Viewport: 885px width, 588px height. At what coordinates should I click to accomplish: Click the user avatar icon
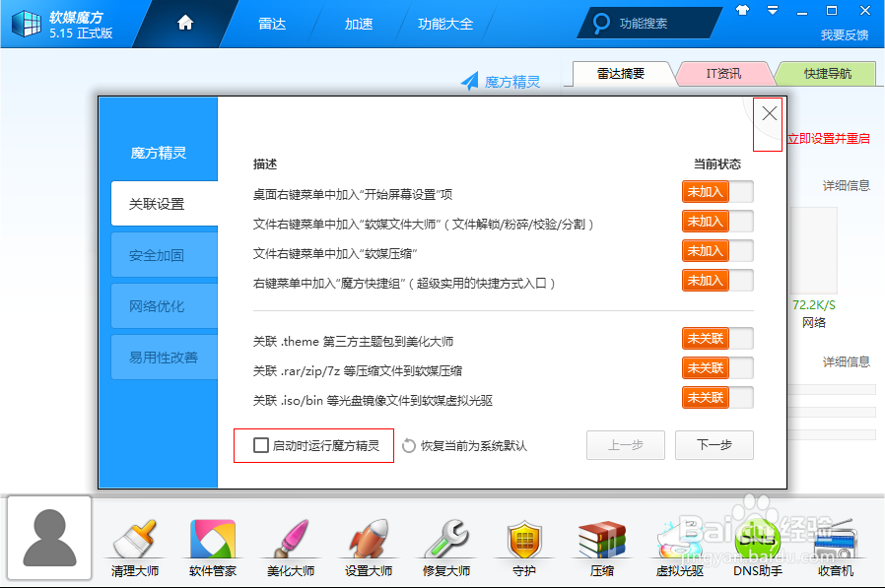tap(49, 538)
